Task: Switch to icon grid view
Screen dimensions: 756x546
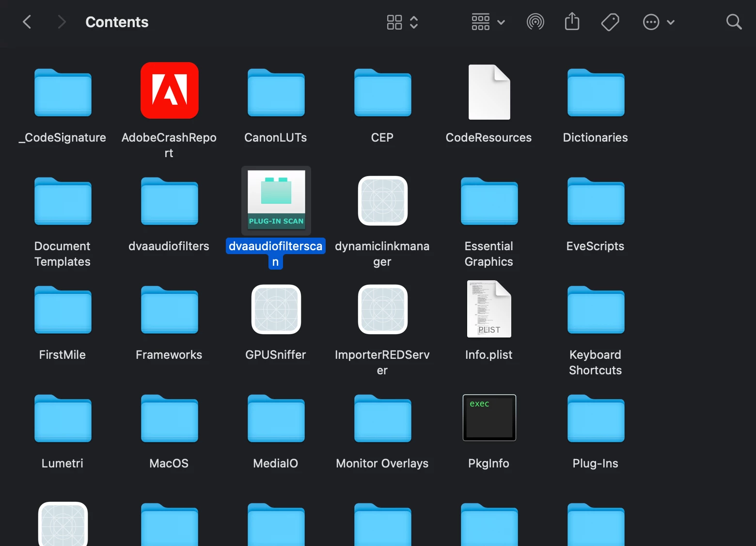Action: click(394, 22)
